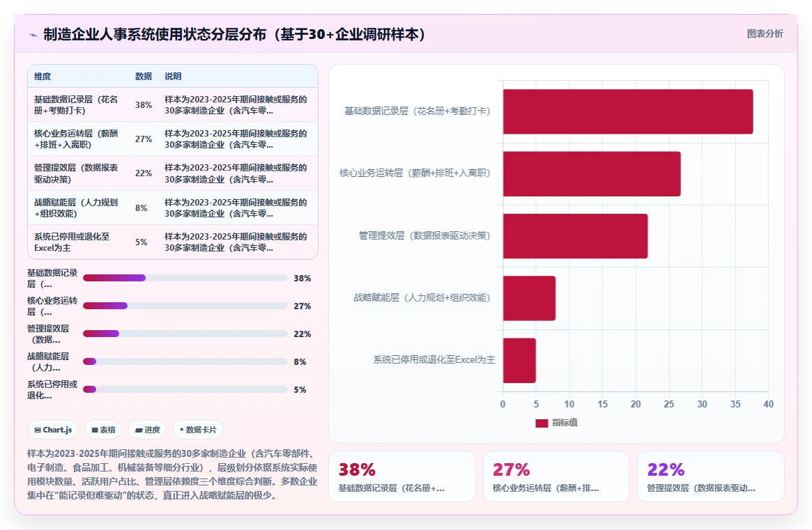Select the 进度 tag chip
812x530 pixels.
point(147,430)
